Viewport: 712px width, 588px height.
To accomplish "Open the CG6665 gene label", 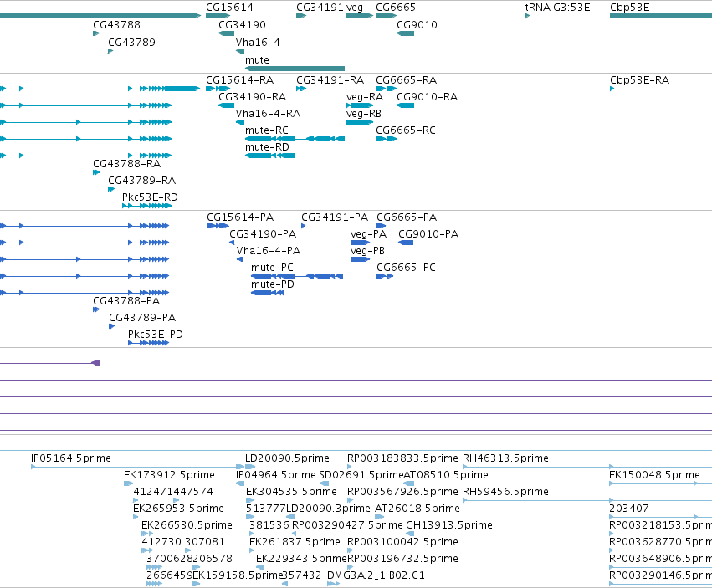I will 396,8.
